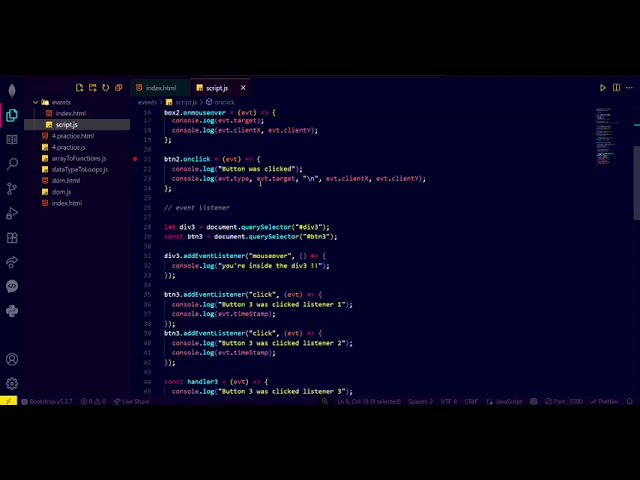Refresh the Explorer file tree

(x=106, y=88)
